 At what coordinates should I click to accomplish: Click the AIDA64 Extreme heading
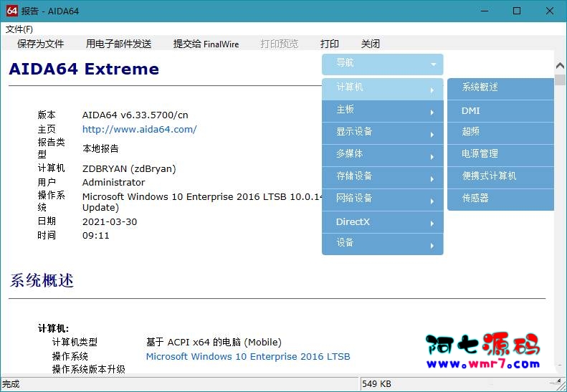(84, 69)
